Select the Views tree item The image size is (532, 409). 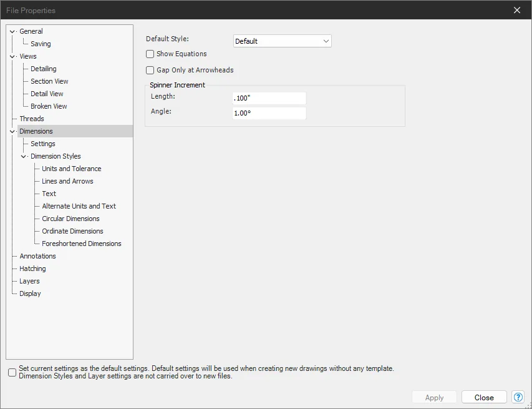[28, 56]
